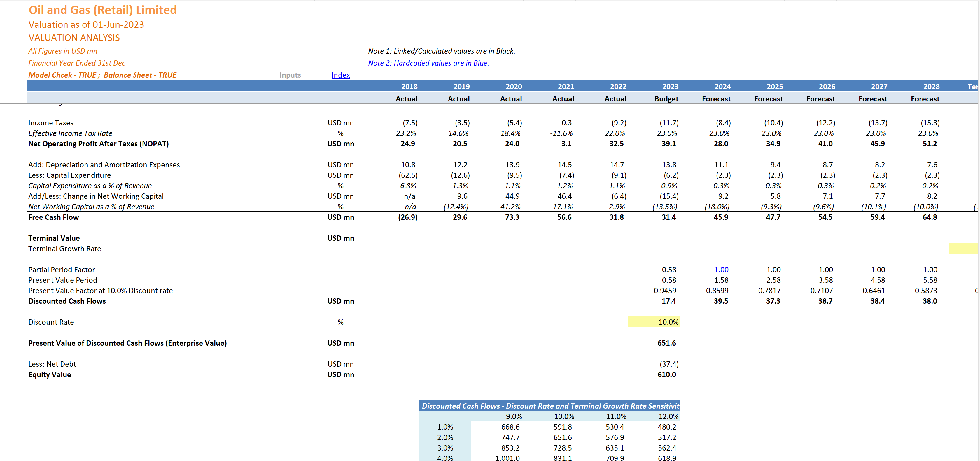
Task: Click the sensitivity value 651.6 for 2.0% growth
Action: click(x=562, y=437)
